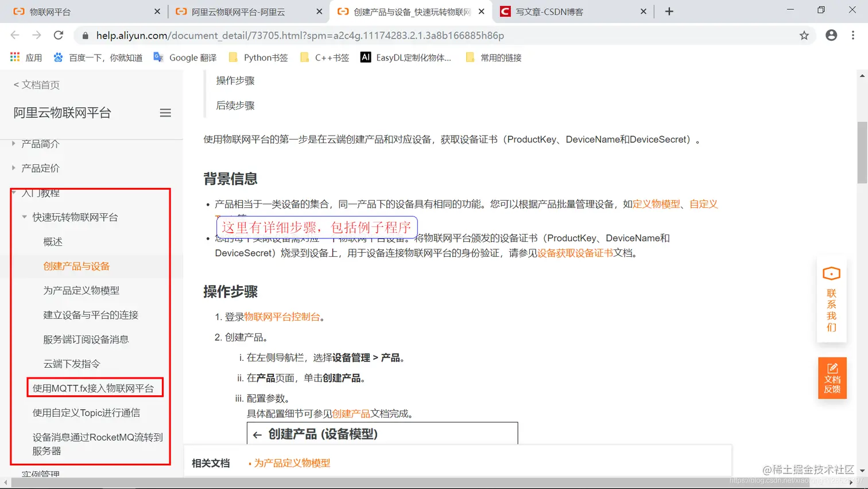Close the 创建产品与设备 tab
Image resolution: width=868 pixels, height=489 pixels.
coord(481,11)
